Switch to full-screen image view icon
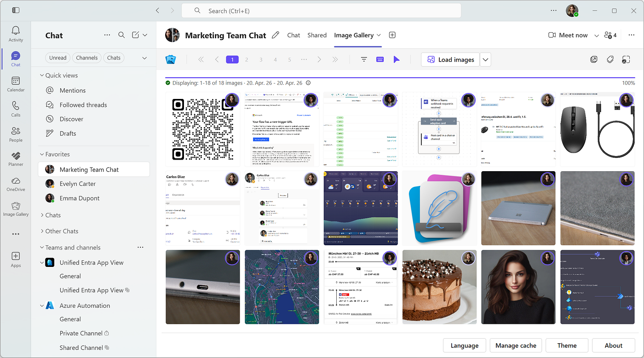Screen dimensions: 644x358 point(626,59)
